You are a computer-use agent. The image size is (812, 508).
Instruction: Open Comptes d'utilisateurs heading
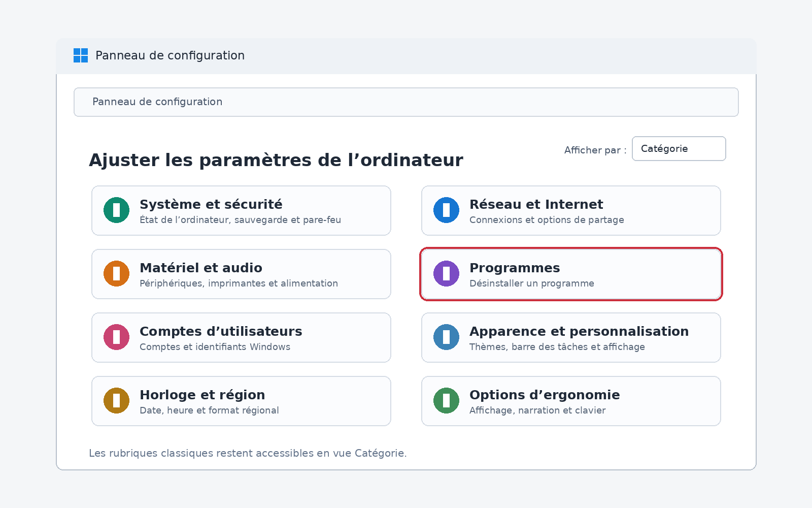(221, 331)
